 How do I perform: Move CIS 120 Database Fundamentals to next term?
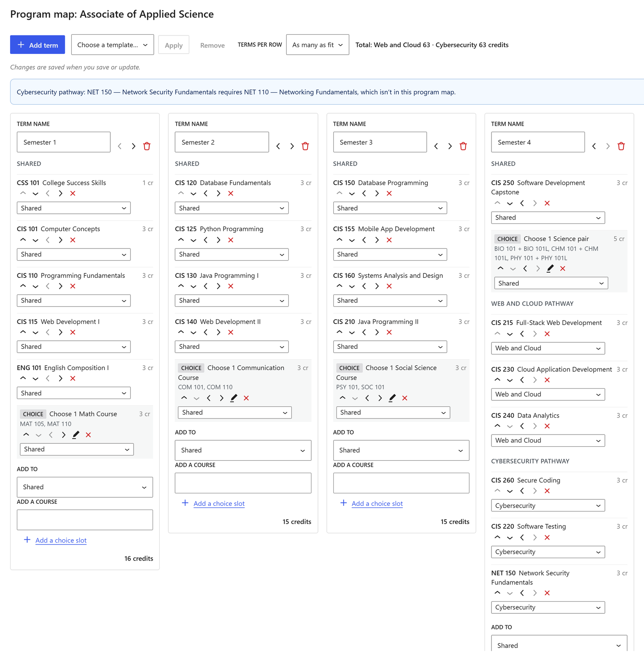click(218, 193)
